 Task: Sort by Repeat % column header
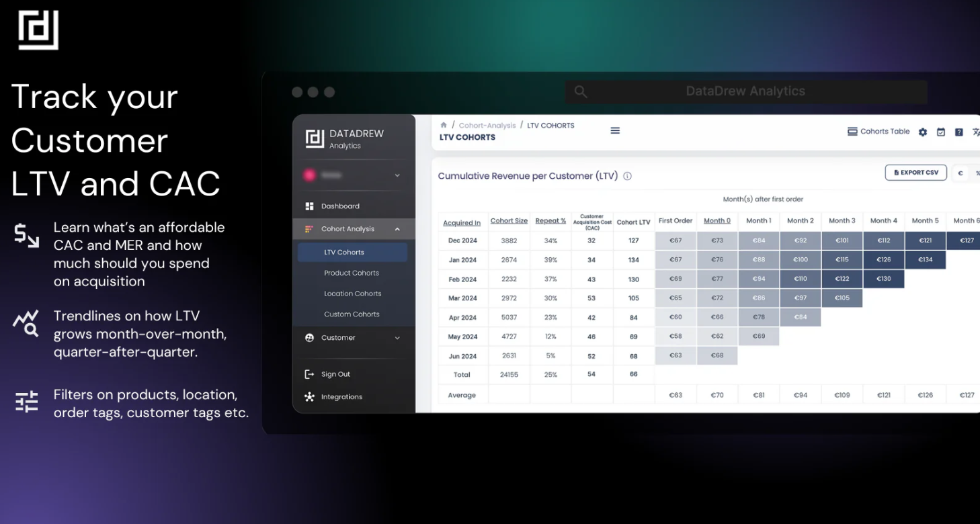(x=550, y=221)
